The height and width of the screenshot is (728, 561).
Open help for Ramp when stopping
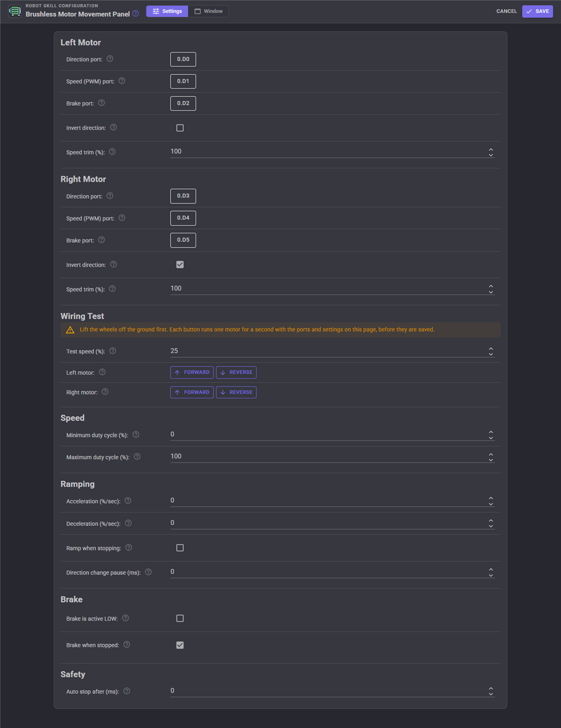(x=129, y=548)
